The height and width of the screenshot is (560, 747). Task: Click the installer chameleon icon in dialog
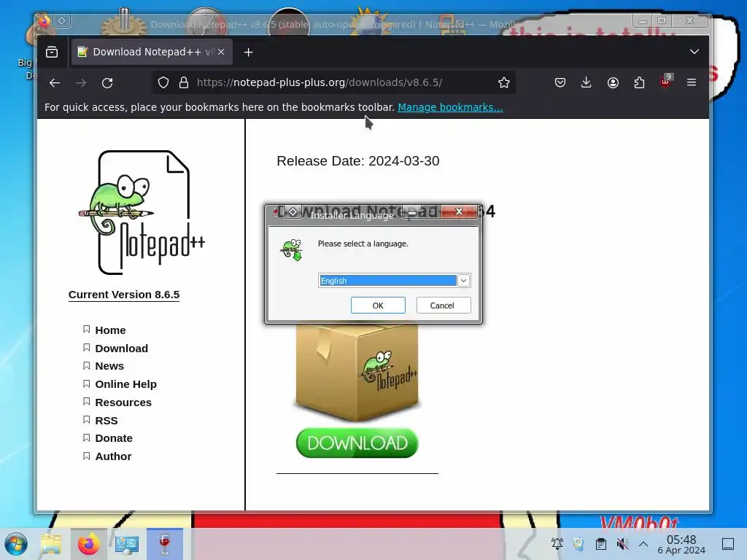pos(292,249)
